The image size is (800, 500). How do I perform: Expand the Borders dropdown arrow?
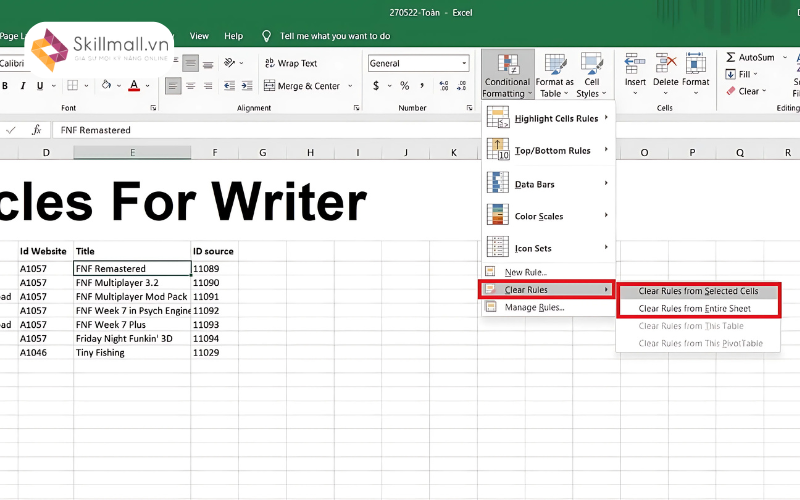86,86
